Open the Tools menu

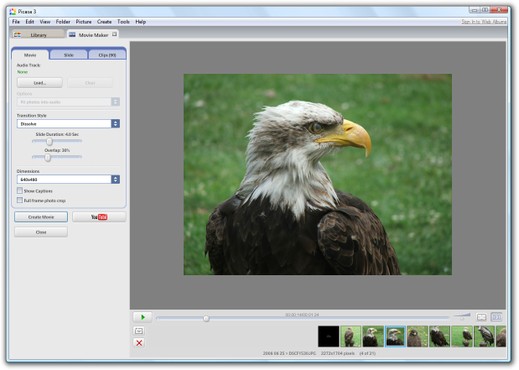click(x=123, y=22)
